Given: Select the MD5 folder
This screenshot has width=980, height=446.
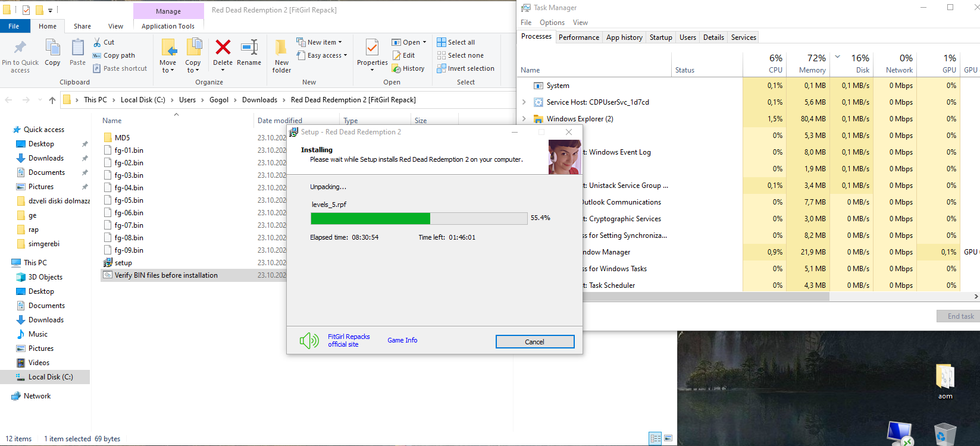Looking at the screenshot, I should pyautogui.click(x=117, y=137).
